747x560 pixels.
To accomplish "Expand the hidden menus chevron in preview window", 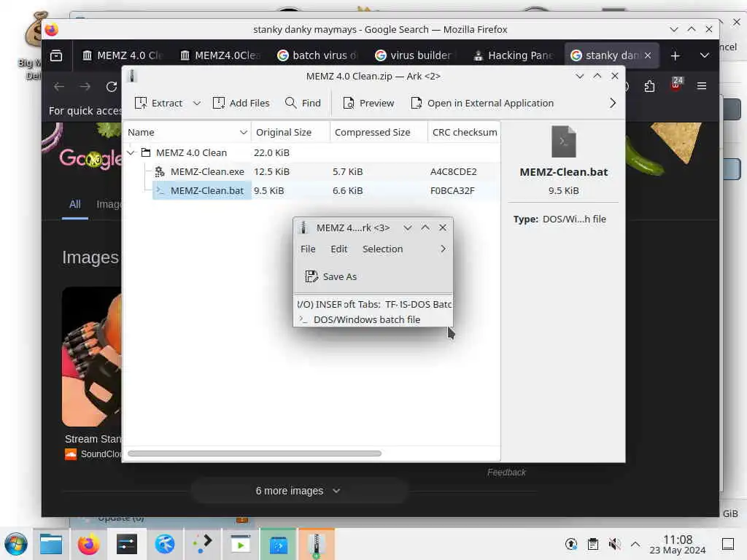I will (x=443, y=249).
